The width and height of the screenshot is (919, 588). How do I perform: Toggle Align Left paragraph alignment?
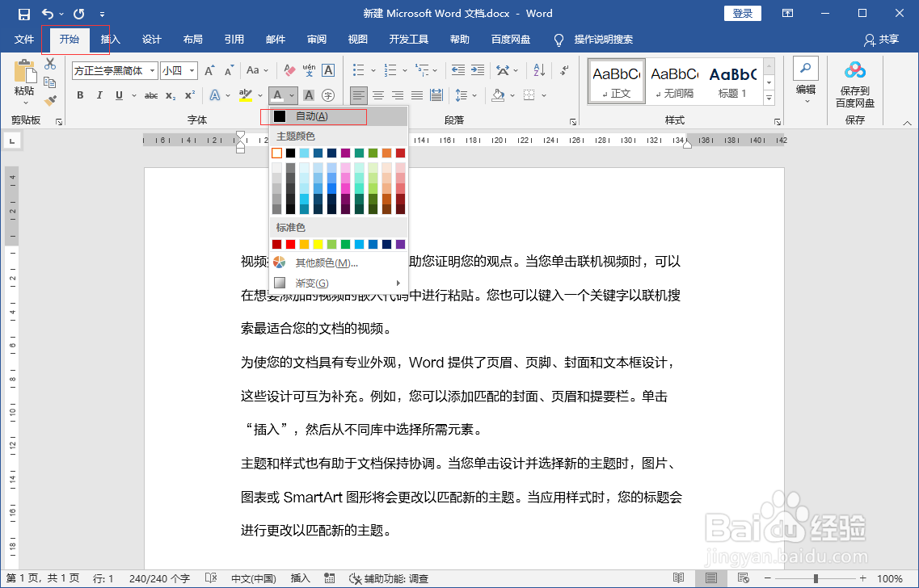coord(359,94)
